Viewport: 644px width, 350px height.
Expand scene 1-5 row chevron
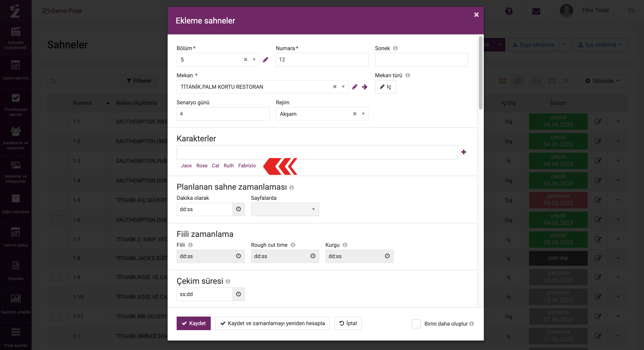click(618, 200)
